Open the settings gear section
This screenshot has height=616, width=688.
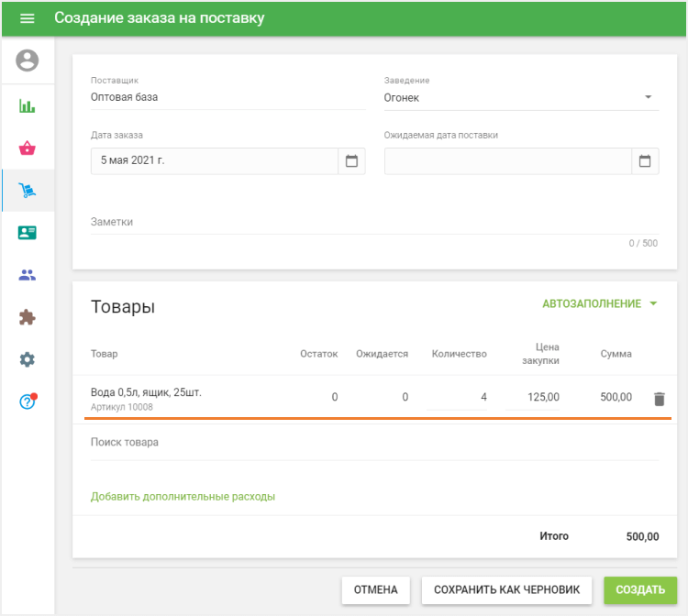click(28, 359)
